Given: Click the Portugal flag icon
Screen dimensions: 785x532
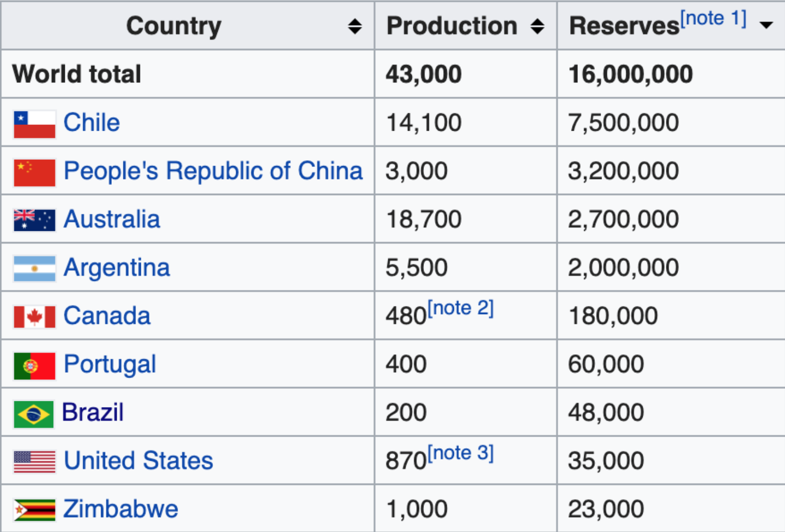Looking at the screenshot, I should click(34, 366).
